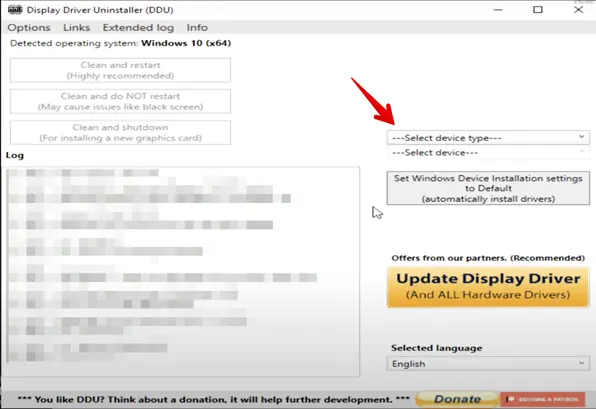Viewport: 596px width, 409px height.
Task: Click Update Display Driver offer banner
Action: [x=488, y=287]
